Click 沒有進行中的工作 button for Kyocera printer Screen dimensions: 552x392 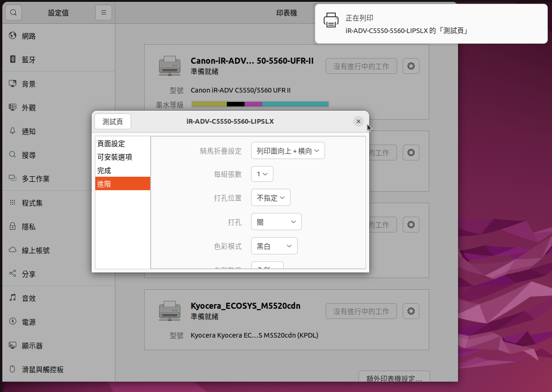pyautogui.click(x=361, y=311)
